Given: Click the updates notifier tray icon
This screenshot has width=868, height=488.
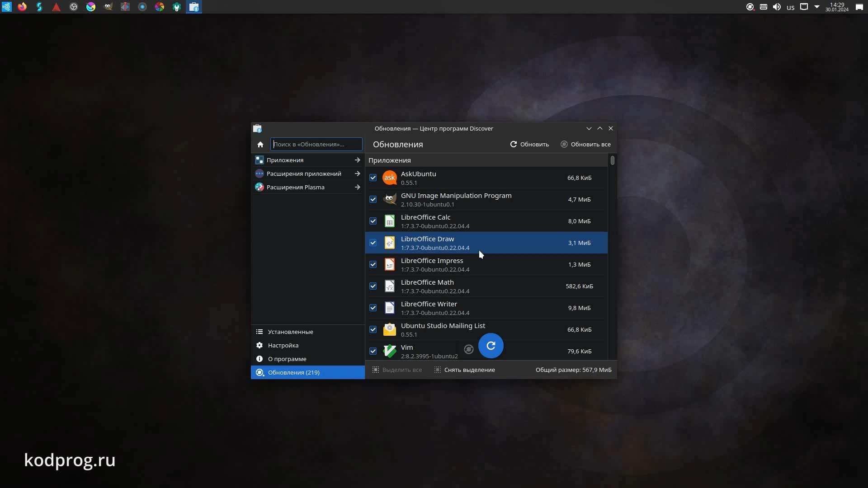Looking at the screenshot, I should (750, 7).
